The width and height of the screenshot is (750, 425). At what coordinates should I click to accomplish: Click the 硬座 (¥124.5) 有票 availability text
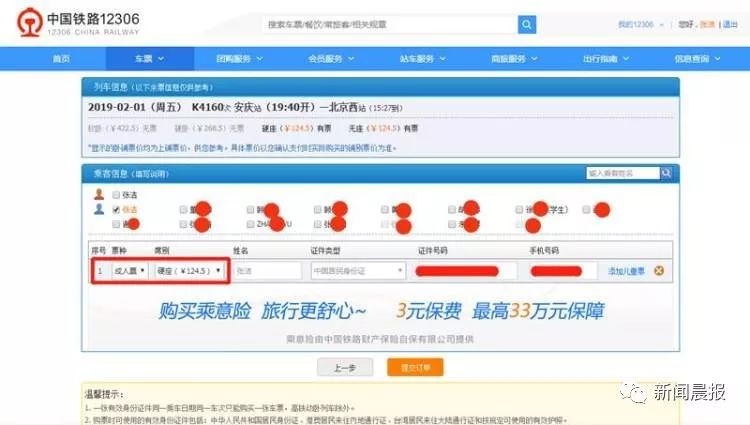click(x=297, y=128)
